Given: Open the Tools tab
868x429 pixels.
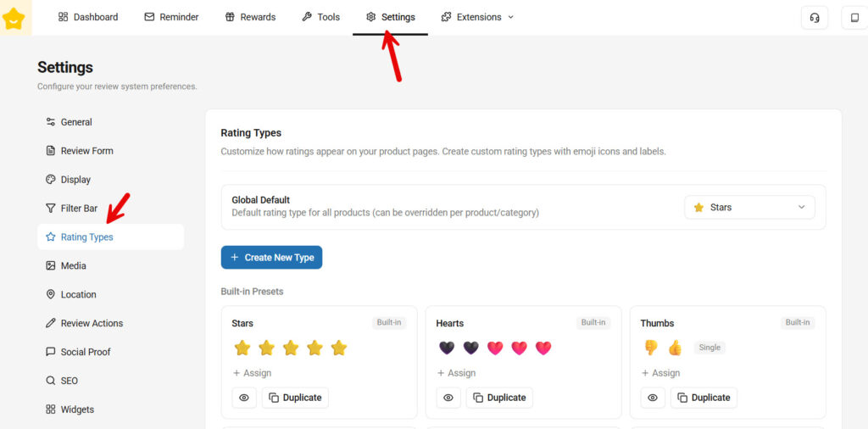Looking at the screenshot, I should [320, 17].
